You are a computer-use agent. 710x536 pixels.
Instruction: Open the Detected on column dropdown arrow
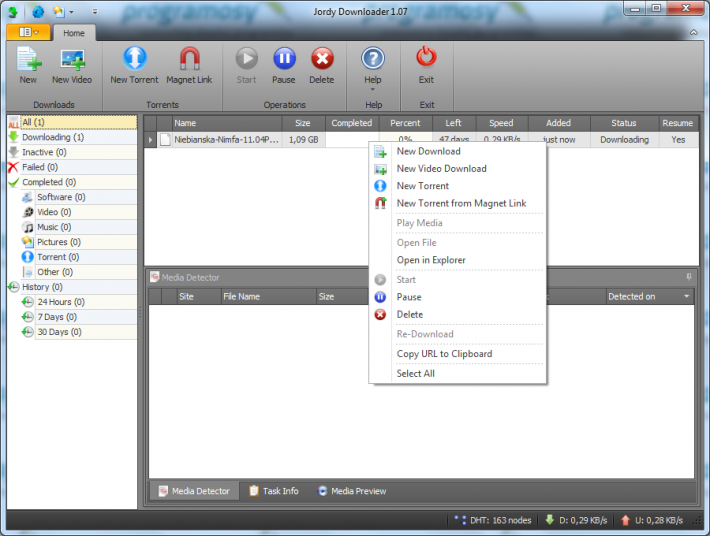(686, 297)
